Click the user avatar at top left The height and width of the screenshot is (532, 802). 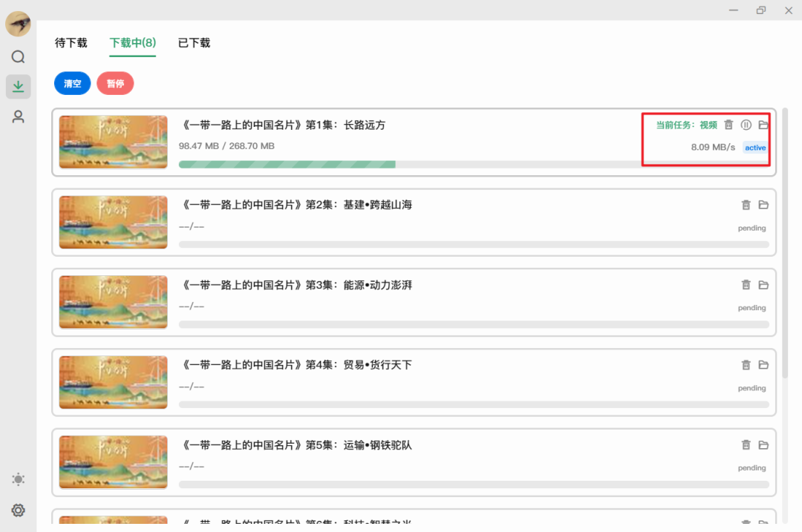pyautogui.click(x=18, y=24)
